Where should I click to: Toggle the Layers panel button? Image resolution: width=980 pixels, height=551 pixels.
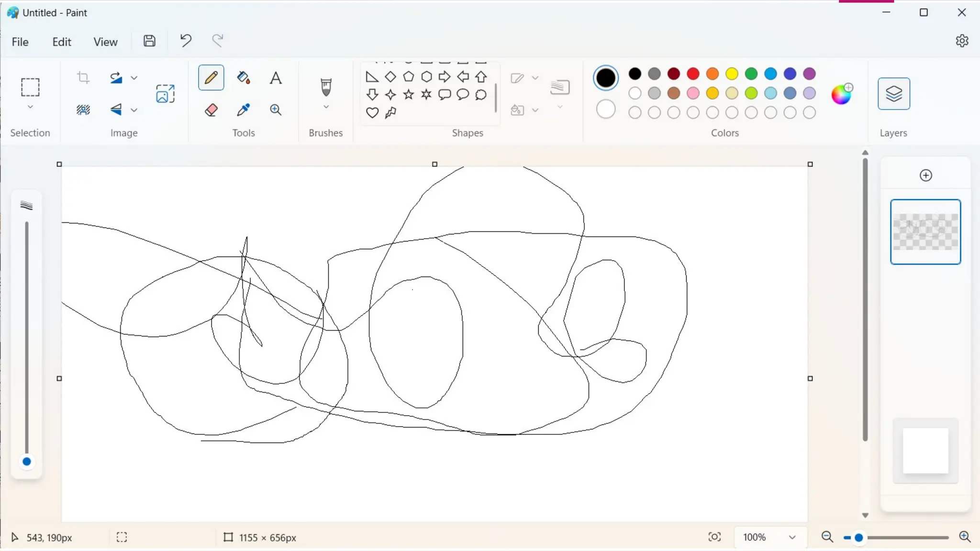click(x=893, y=94)
